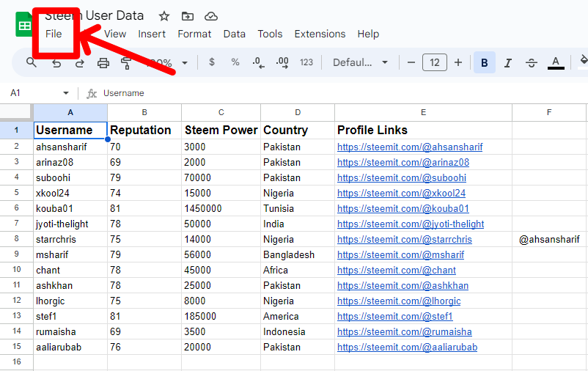The width and height of the screenshot is (588, 371).
Task: Select the Steem Power header cell
Action: point(221,130)
